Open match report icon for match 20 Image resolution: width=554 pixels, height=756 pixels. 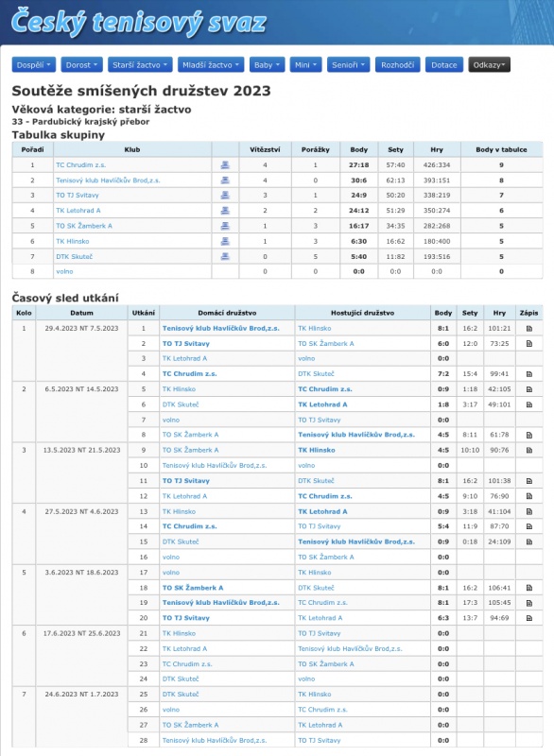pyautogui.click(x=528, y=618)
